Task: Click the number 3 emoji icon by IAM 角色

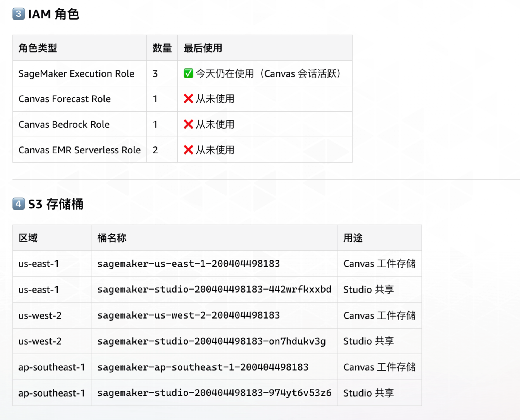Action: click(x=18, y=14)
